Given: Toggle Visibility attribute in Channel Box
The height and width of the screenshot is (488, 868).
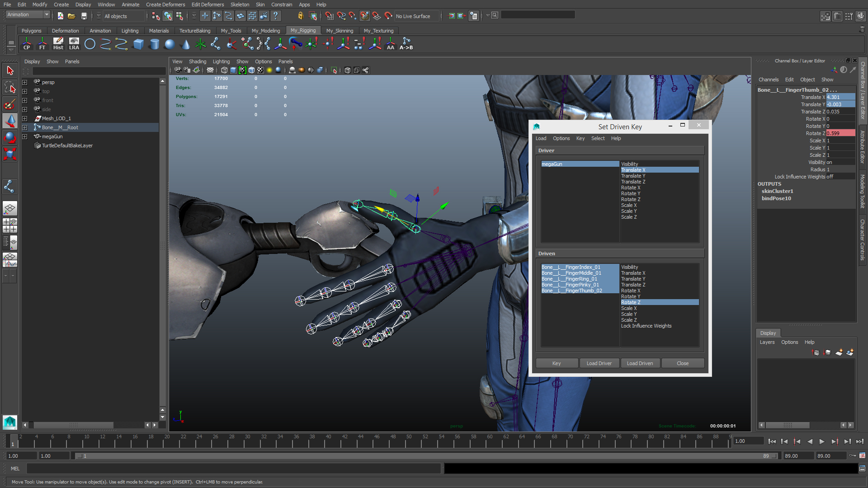Looking at the screenshot, I should tap(840, 162).
